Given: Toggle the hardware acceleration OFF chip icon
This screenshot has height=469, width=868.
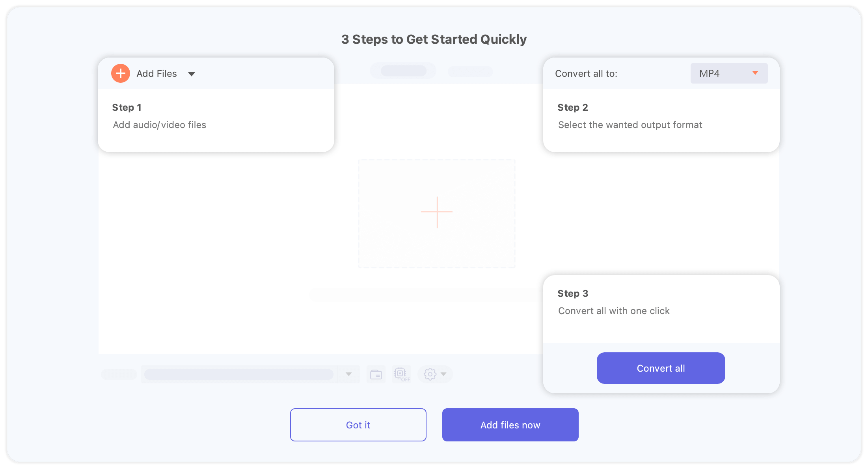Looking at the screenshot, I should [401, 374].
